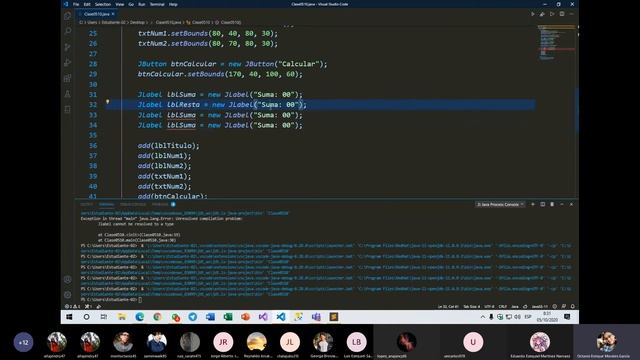640x360 pixels.
Task: Switch to the Debug Console panel tab
Action: 133,204
